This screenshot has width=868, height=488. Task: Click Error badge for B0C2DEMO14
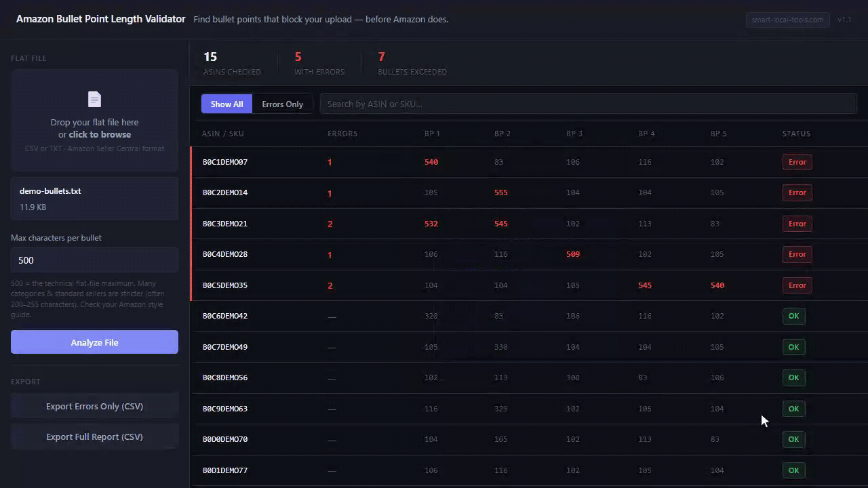click(797, 192)
